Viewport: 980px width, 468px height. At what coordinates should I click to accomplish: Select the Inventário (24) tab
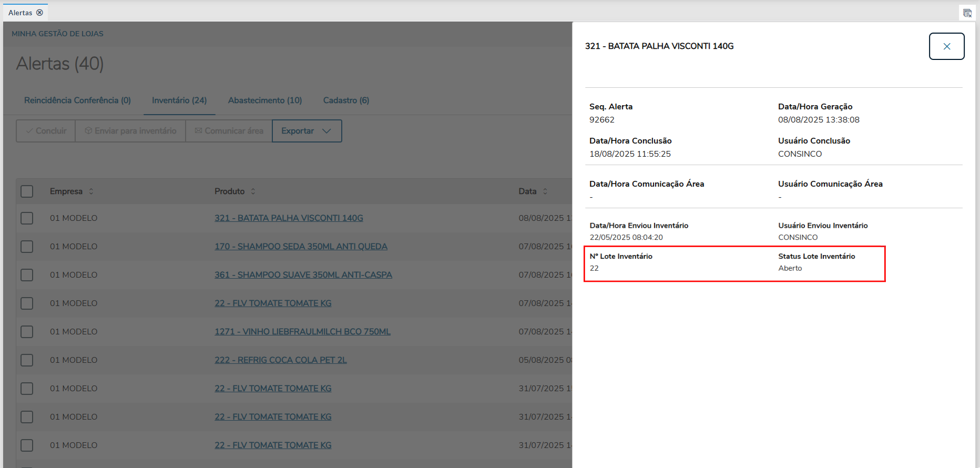click(x=179, y=100)
